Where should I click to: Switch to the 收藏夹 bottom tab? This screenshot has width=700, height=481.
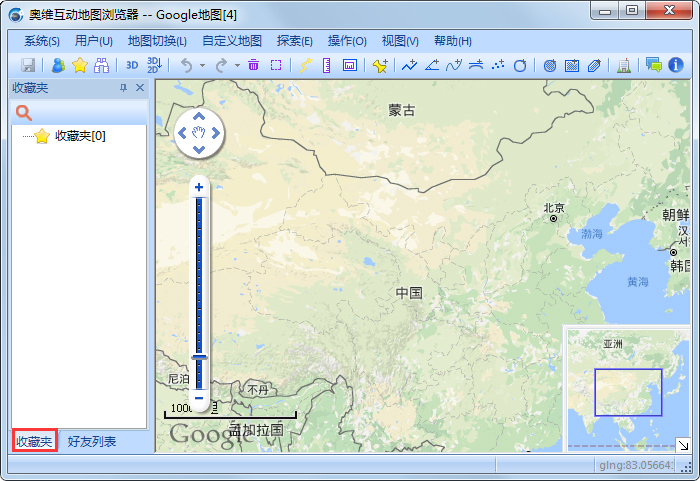coord(34,441)
